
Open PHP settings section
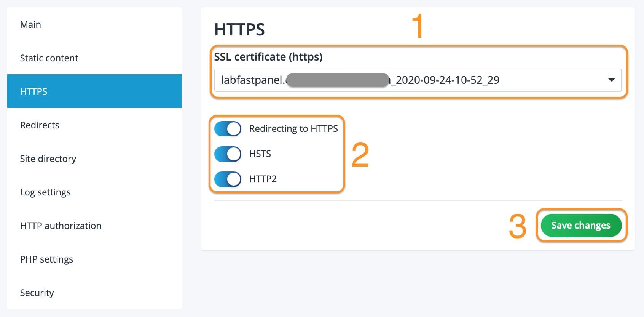[x=46, y=259]
